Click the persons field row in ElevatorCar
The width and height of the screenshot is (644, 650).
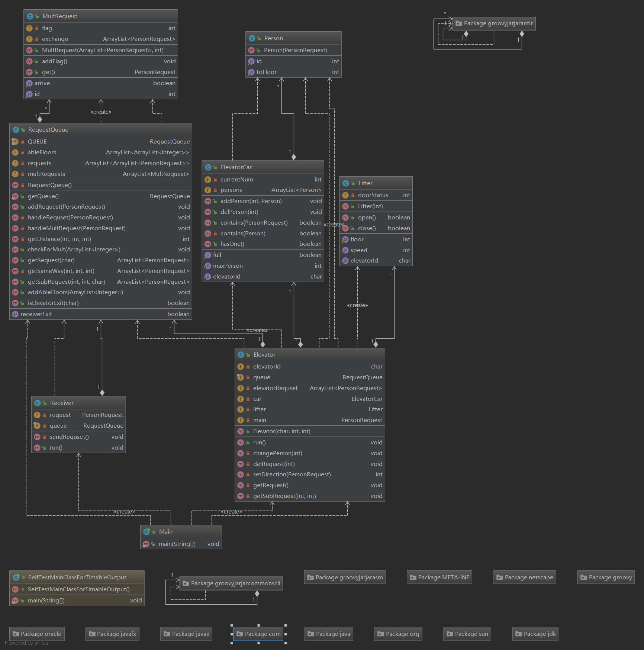(x=263, y=190)
